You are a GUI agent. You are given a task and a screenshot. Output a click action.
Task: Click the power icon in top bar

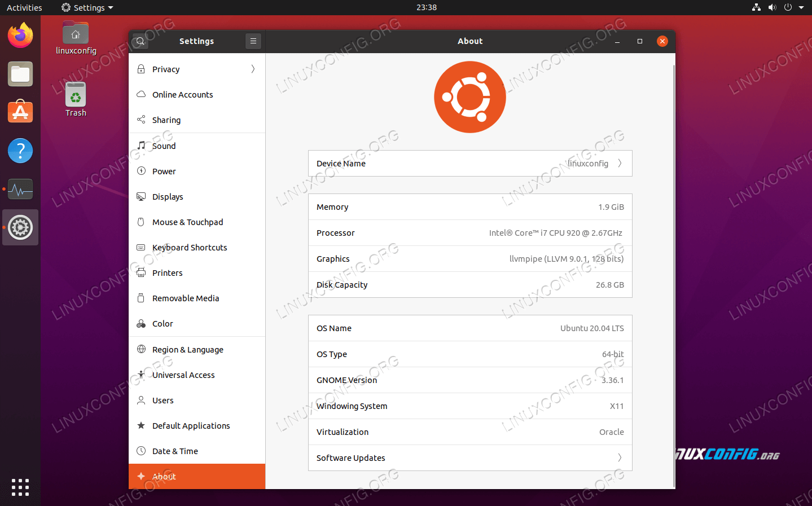[x=788, y=7]
